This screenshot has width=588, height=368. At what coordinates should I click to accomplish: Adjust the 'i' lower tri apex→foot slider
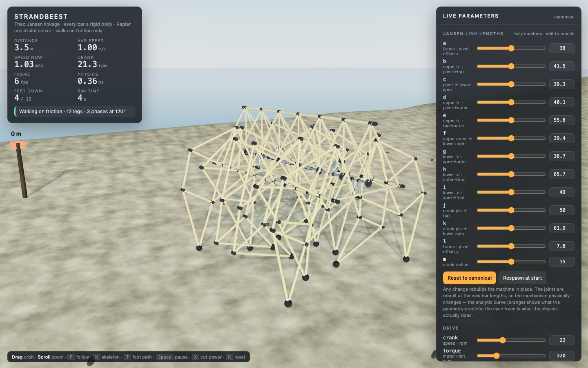[x=511, y=192]
